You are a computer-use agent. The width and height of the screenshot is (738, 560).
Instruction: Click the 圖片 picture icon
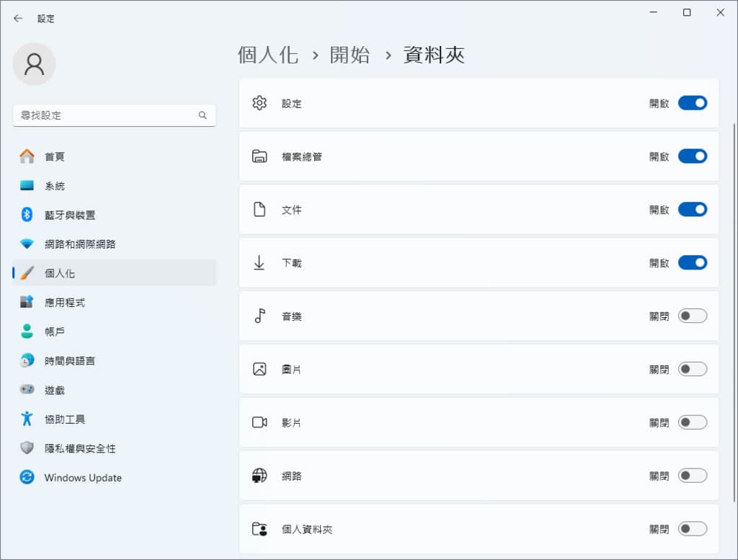point(259,369)
